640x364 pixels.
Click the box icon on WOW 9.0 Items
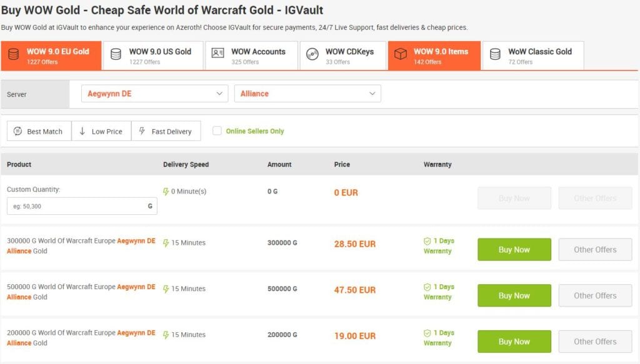tap(401, 54)
